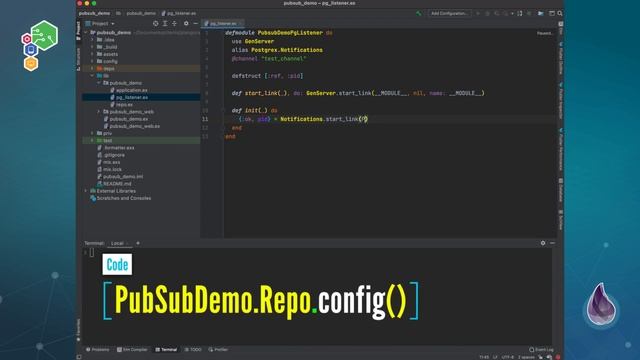Open the Elm Compiler tool window tab
The height and width of the screenshot is (360, 640).
(132, 350)
